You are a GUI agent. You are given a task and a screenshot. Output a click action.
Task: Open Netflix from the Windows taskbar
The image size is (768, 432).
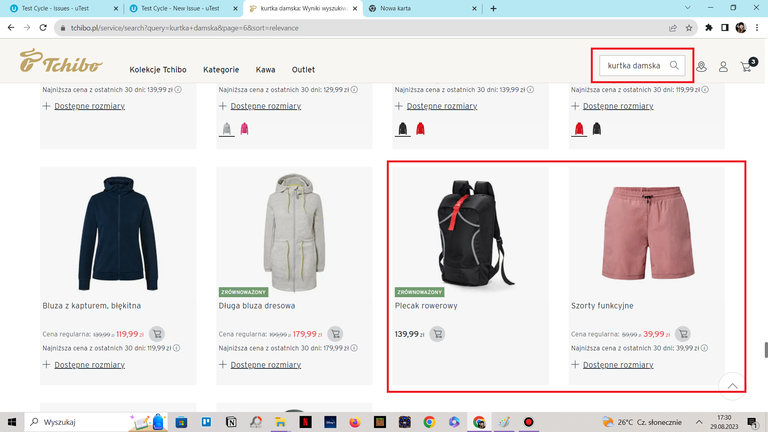coord(306,422)
